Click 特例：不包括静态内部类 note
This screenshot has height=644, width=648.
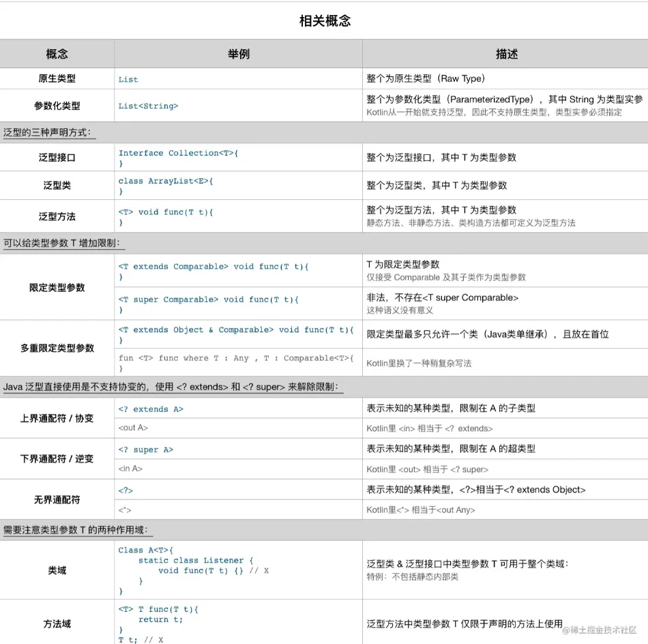(x=413, y=577)
